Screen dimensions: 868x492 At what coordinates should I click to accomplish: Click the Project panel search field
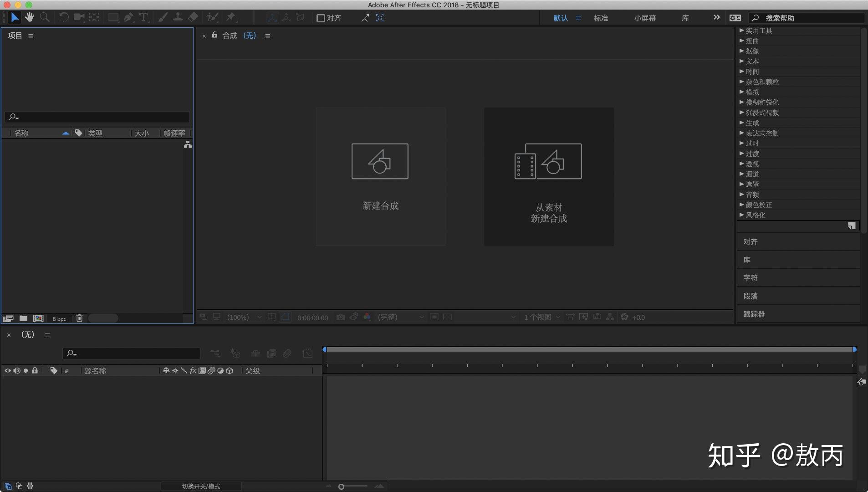pos(97,117)
